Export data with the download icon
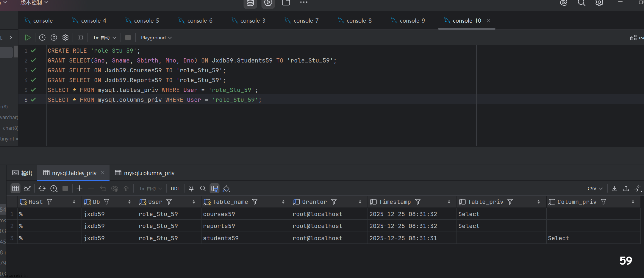The image size is (644, 278). point(615,188)
